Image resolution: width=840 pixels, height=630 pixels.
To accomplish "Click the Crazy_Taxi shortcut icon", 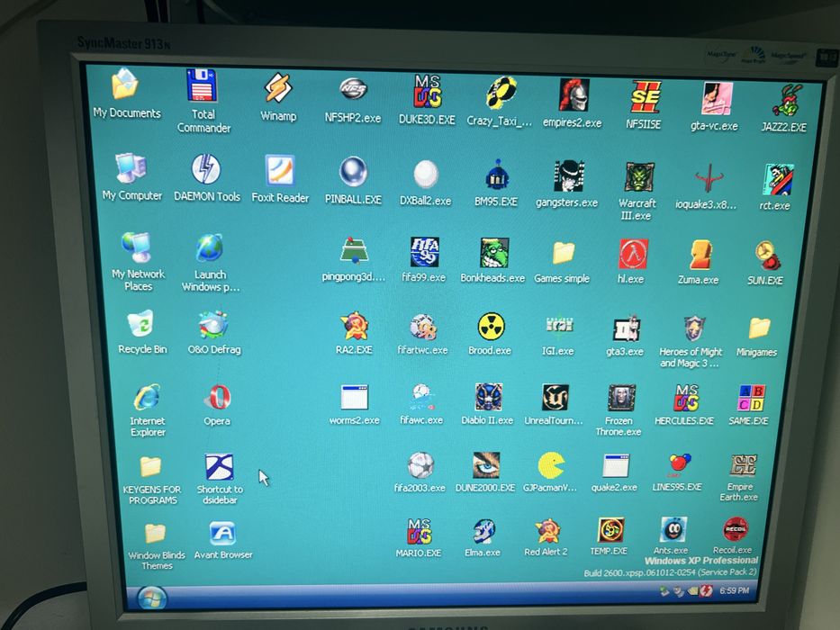I will coord(501,93).
